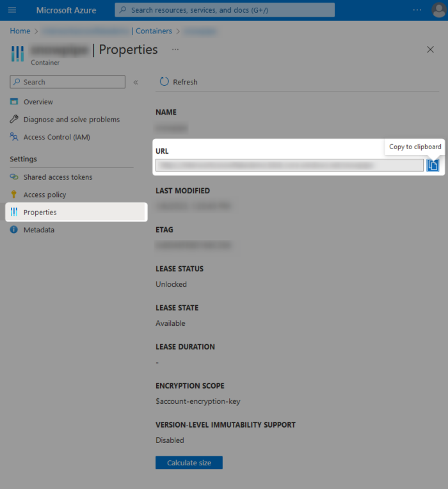Close the Properties blade

(x=430, y=49)
